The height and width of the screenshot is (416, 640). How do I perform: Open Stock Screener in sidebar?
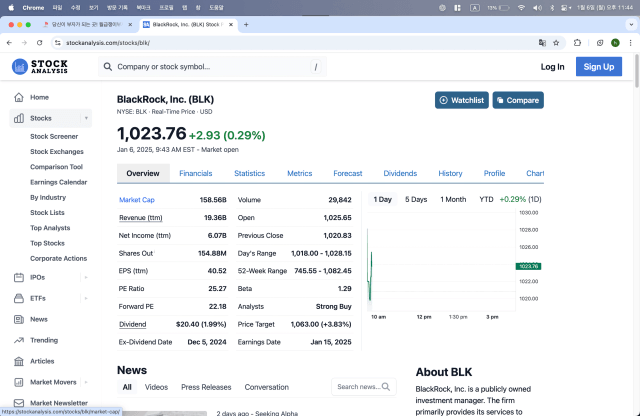pyautogui.click(x=54, y=136)
